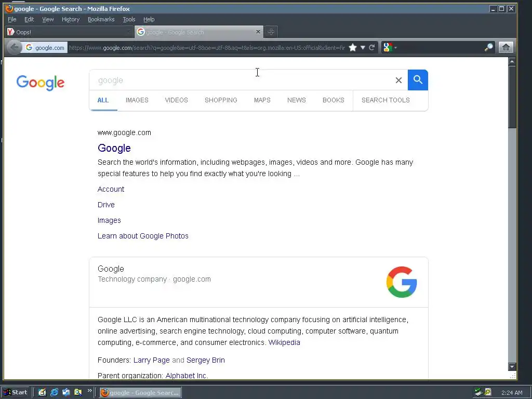Open a new tab with plus button

point(271,32)
